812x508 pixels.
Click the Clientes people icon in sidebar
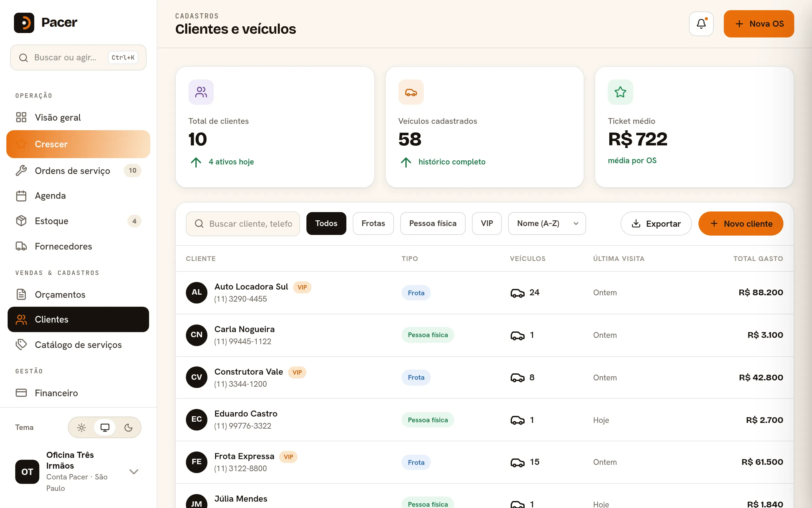[x=21, y=319]
